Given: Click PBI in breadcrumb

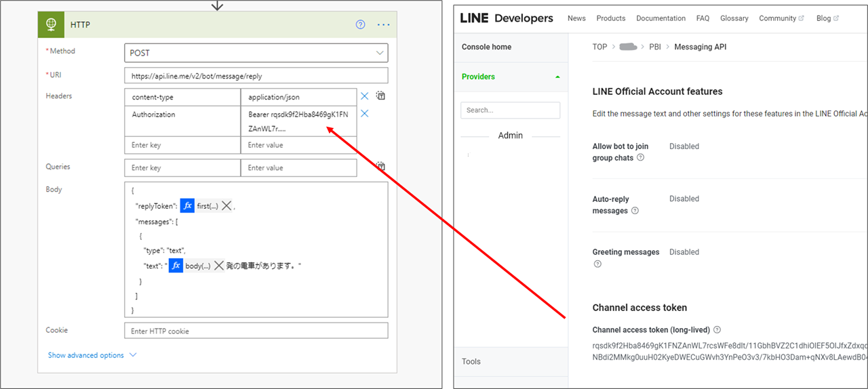Looking at the screenshot, I should 655,47.
